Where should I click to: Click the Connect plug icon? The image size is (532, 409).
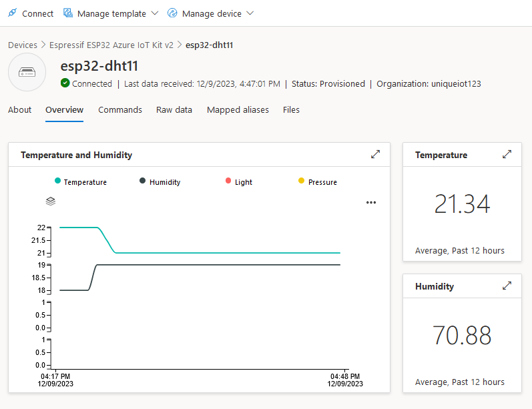[x=12, y=13]
